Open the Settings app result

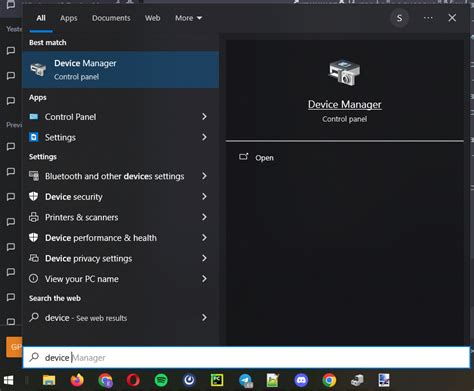coord(121,137)
